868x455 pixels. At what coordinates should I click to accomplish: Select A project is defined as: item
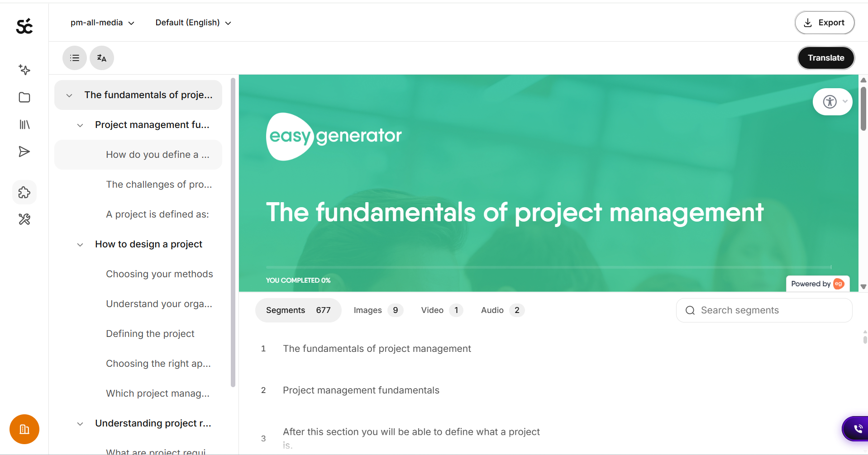tap(138, 214)
